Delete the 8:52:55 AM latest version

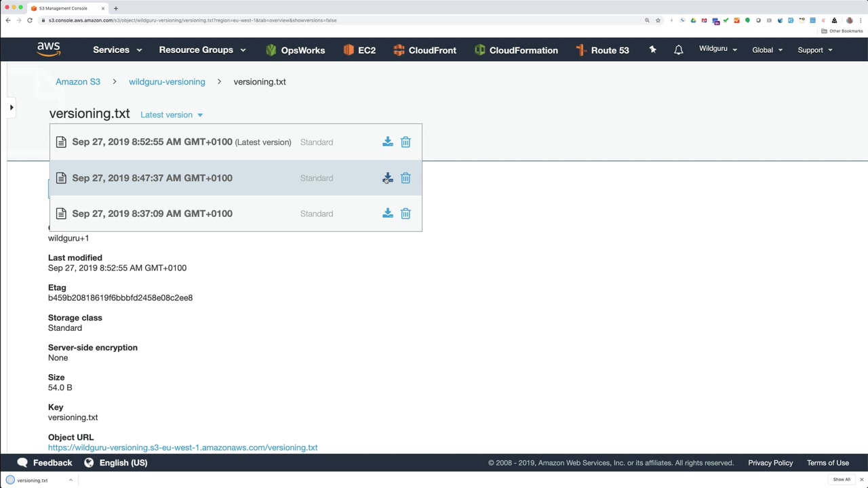point(406,142)
